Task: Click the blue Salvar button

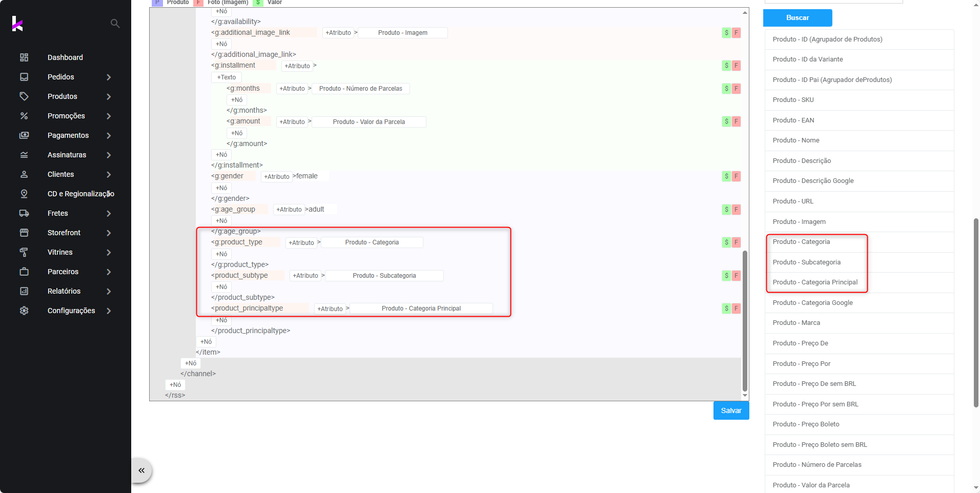Action: pyautogui.click(x=731, y=410)
